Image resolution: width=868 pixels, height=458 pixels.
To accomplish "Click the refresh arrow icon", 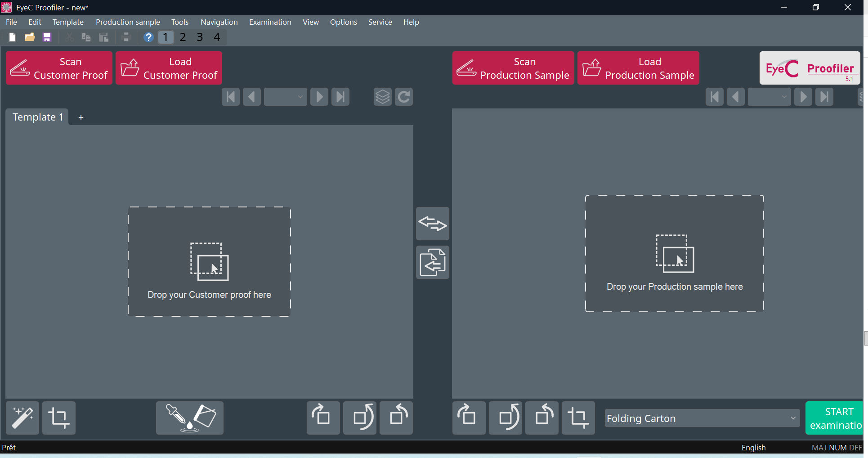I will pos(404,97).
